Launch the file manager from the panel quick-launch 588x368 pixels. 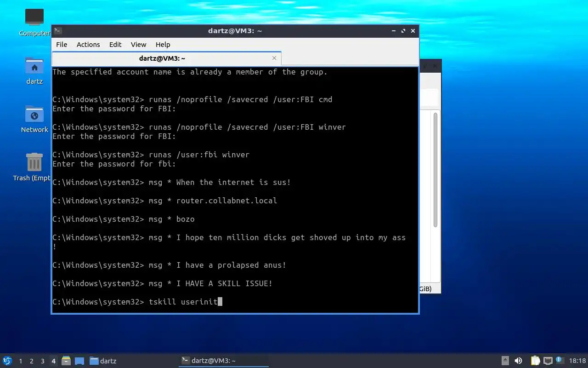coord(66,361)
